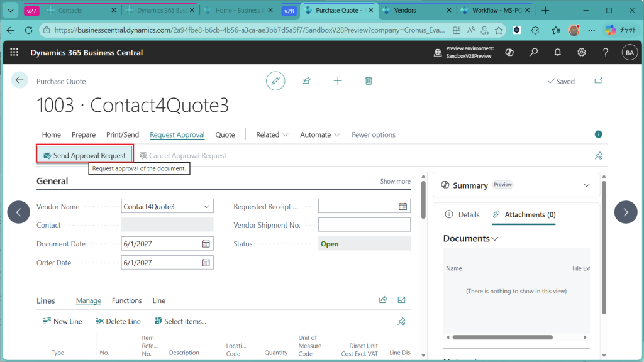Create new document with plus icon
The width and height of the screenshot is (644, 362).
[338, 81]
